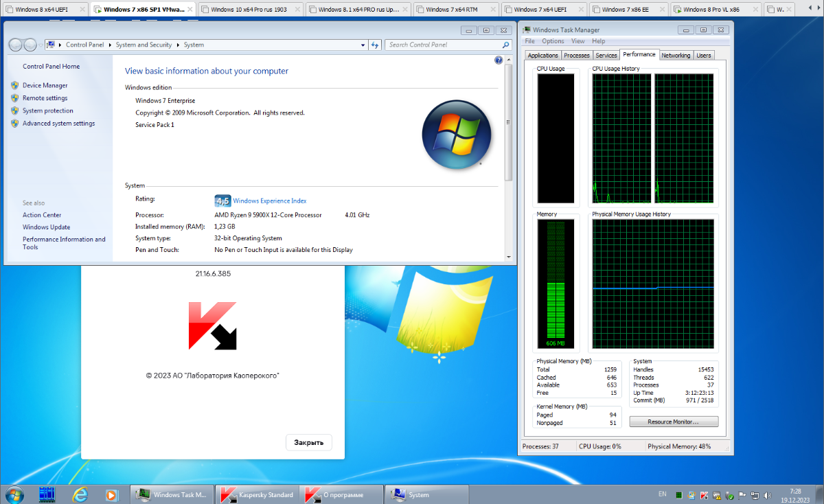824x504 pixels.
Task: Click the search magnifier in Control Panel
Action: click(506, 45)
